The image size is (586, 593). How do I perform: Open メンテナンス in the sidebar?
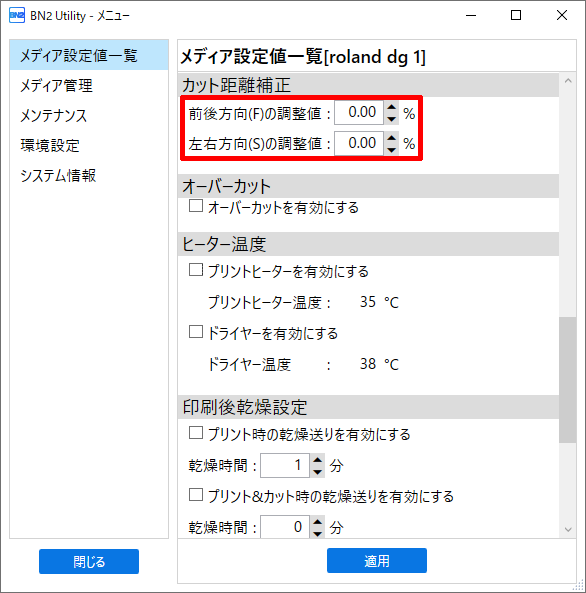[x=89, y=115]
